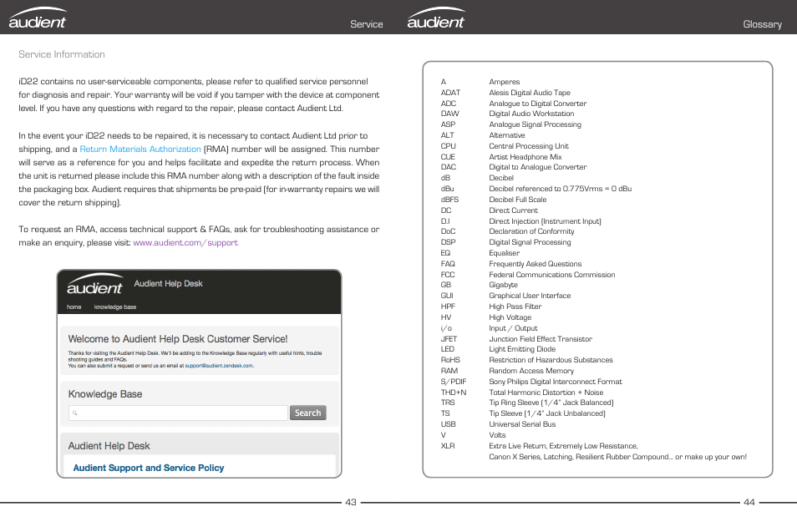Click the Direct Injection (Instrument Input) definition
This screenshot has width=797, height=532.
545,221
